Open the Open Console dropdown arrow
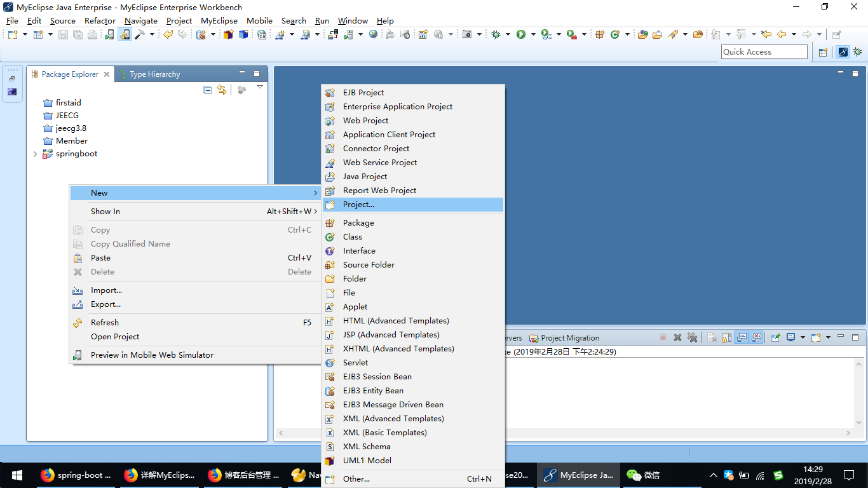This screenshot has height=488, width=868. click(x=828, y=337)
